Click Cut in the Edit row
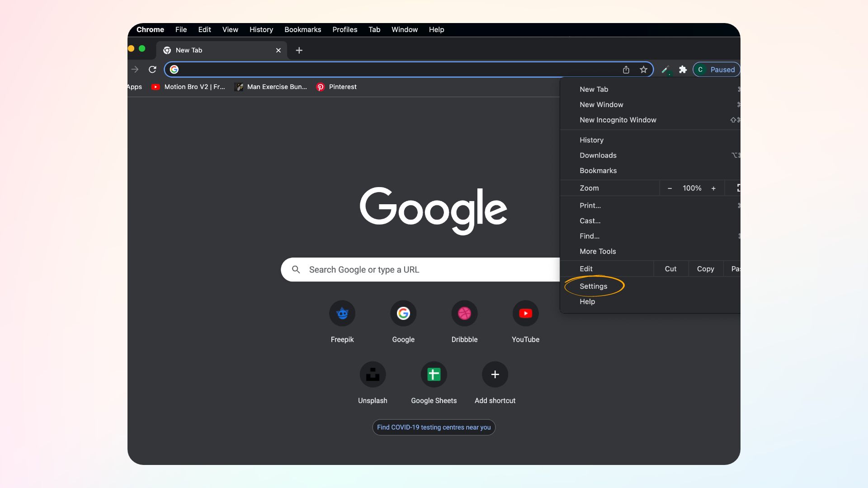Viewport: 868px width, 488px height. click(670, 269)
